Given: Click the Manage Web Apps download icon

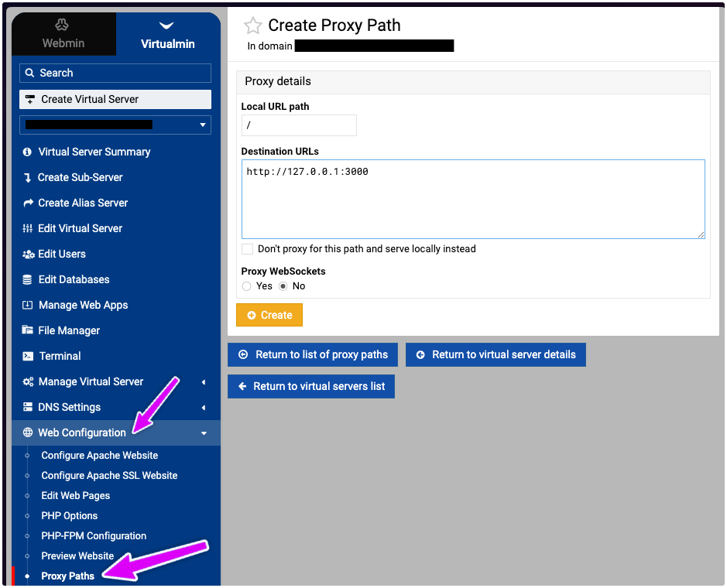Looking at the screenshot, I should click(29, 306).
